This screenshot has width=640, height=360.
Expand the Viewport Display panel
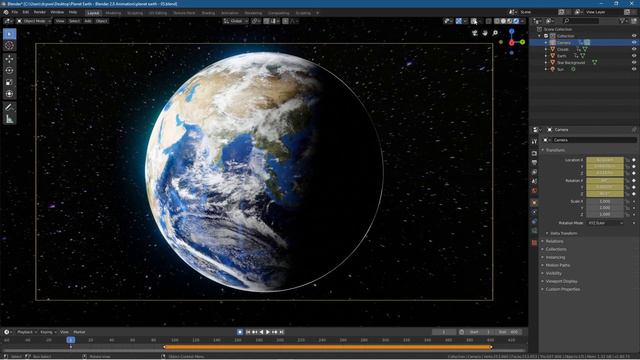[x=561, y=281]
